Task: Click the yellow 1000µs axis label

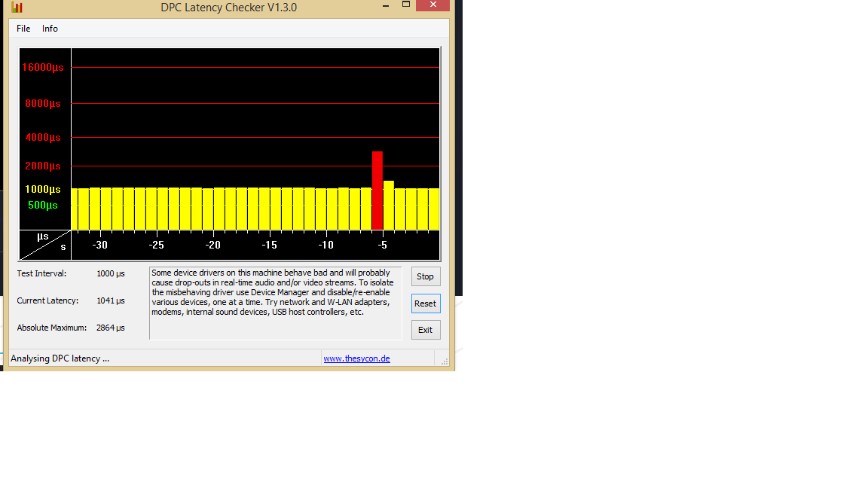Action: [x=43, y=189]
